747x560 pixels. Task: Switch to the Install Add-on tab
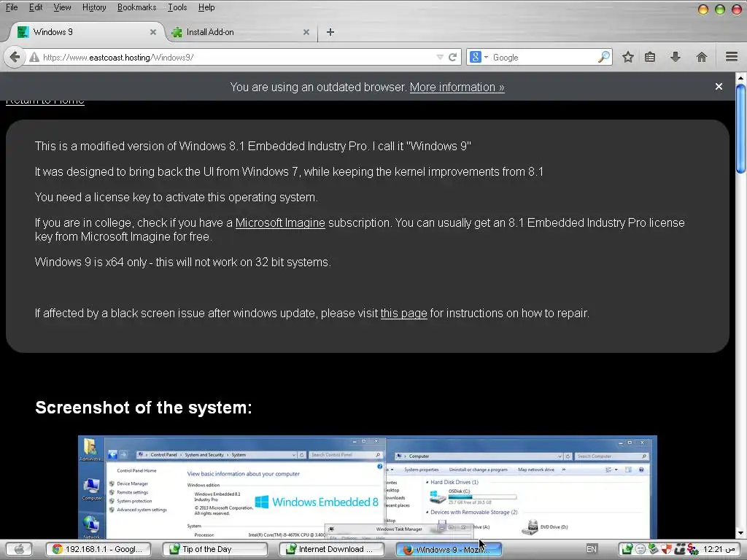click(x=240, y=32)
